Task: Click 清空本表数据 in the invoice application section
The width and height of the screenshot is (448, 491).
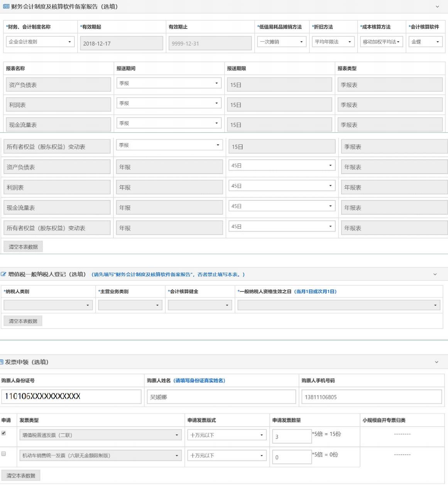Action: (21, 476)
